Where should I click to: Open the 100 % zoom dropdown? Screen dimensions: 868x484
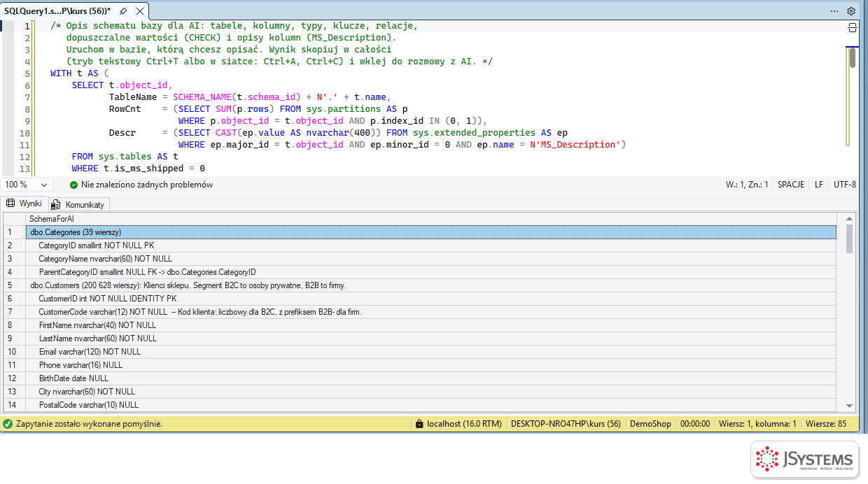click(x=27, y=185)
